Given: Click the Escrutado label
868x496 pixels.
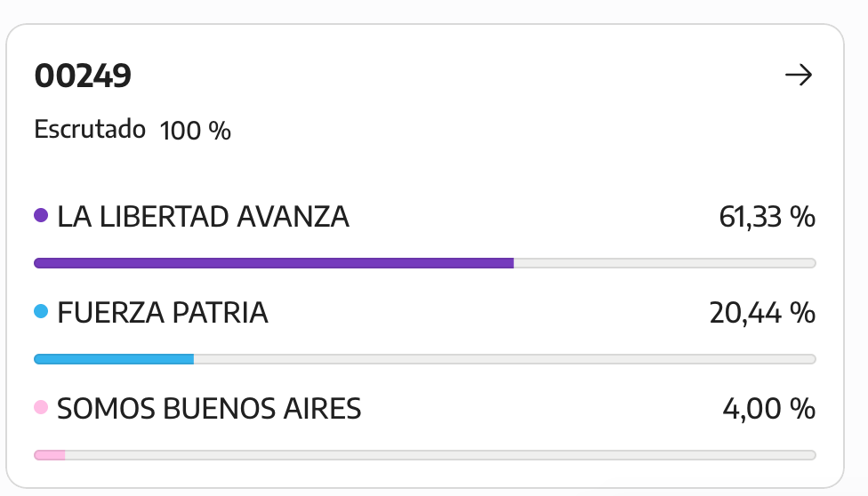Looking at the screenshot, I should (90, 129).
